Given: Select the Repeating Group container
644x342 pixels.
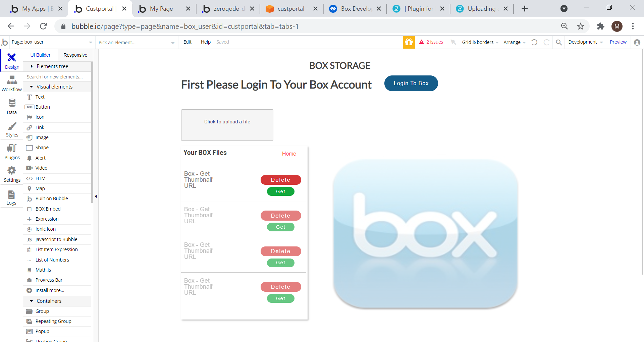Looking at the screenshot, I should pyautogui.click(x=57, y=321).
